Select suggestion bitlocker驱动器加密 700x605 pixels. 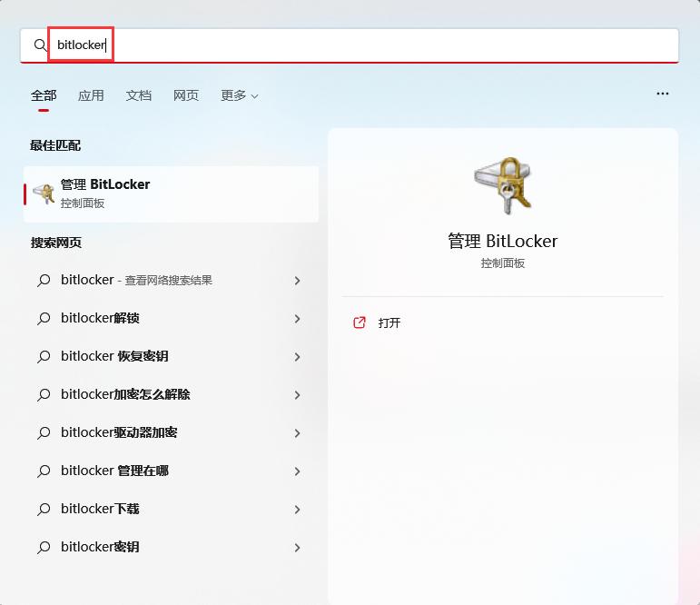click(x=171, y=433)
